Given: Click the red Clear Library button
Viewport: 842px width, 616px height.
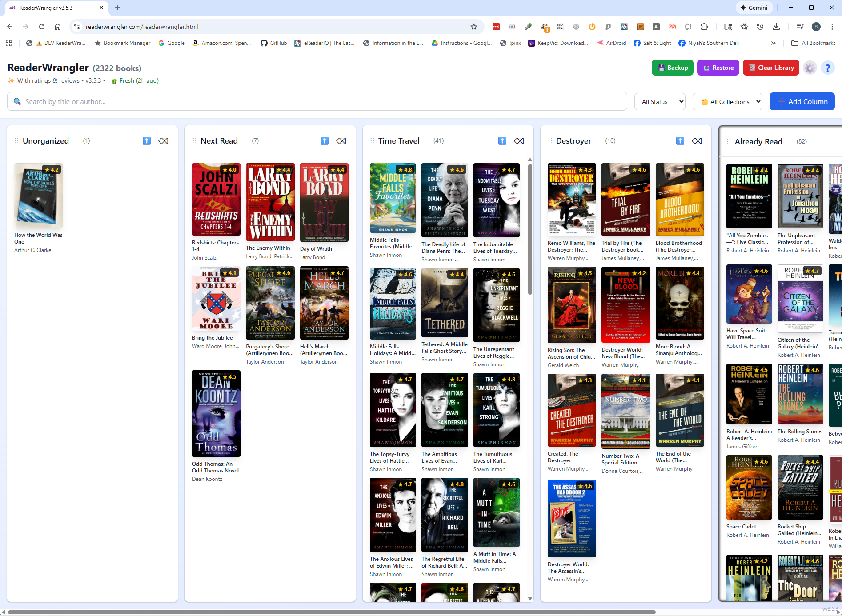Looking at the screenshot, I should (770, 68).
